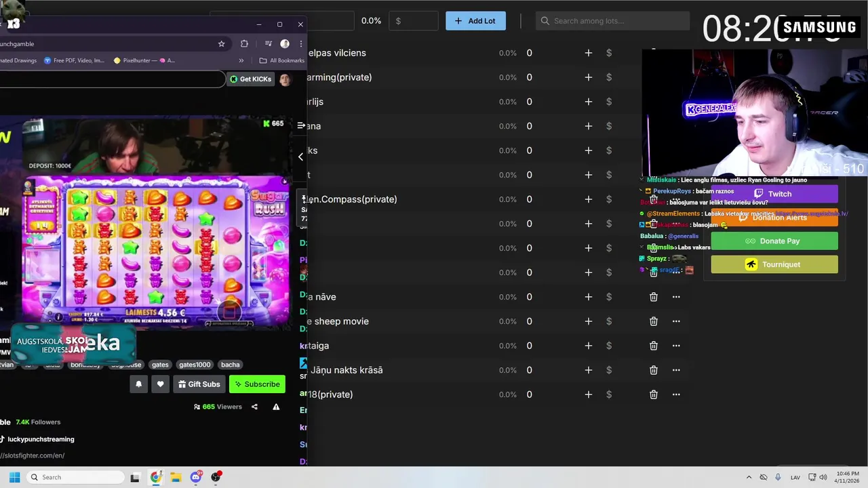Viewport: 868px width, 488px height.
Task: Open File Explorer from the taskbar
Action: 176,477
